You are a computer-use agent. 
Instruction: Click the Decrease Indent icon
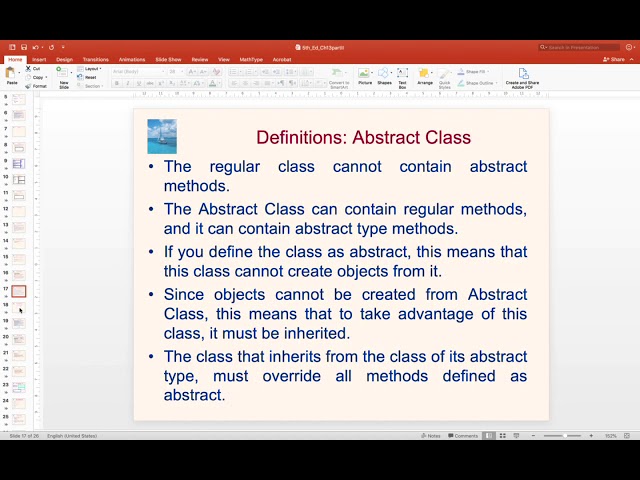pos(265,72)
